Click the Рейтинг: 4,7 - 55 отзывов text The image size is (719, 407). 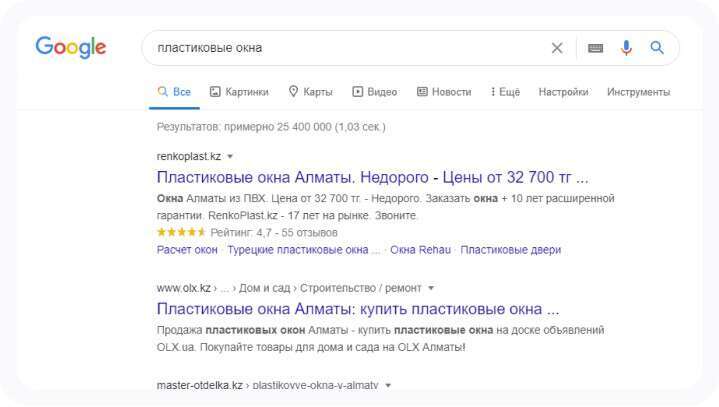click(x=274, y=232)
